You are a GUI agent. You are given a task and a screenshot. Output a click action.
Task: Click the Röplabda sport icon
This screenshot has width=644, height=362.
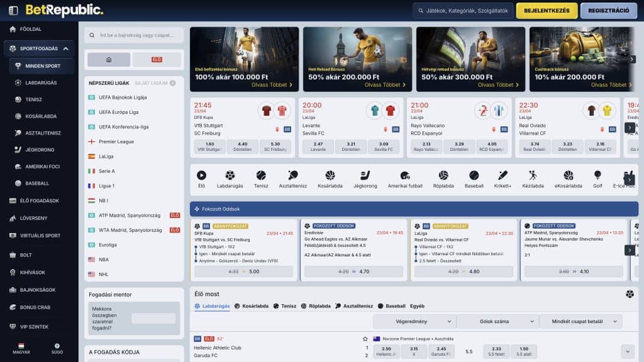(443, 176)
